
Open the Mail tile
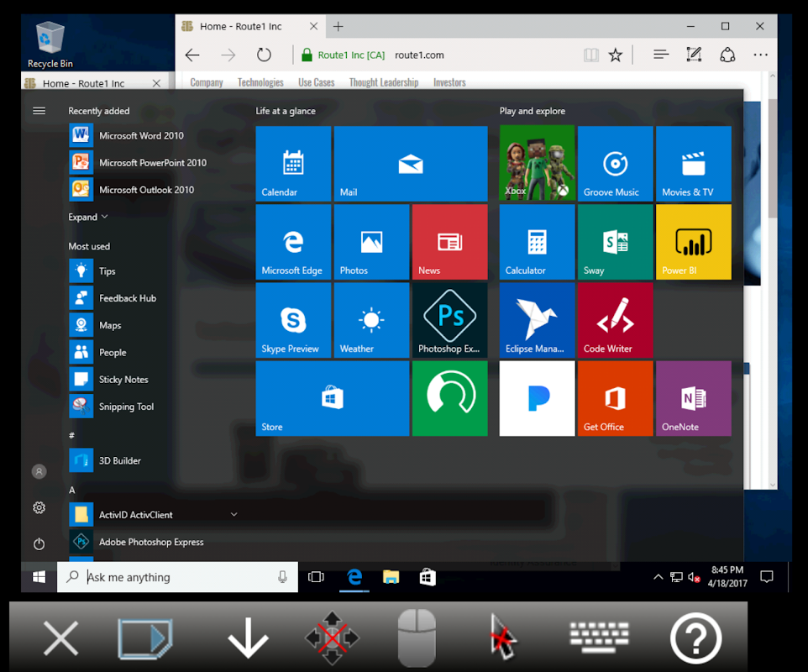[x=411, y=163]
